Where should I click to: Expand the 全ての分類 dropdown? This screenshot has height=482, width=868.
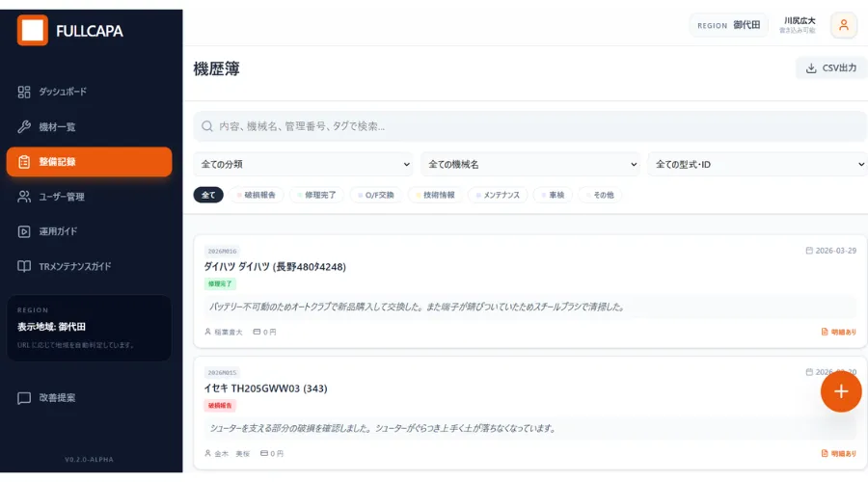click(x=303, y=165)
